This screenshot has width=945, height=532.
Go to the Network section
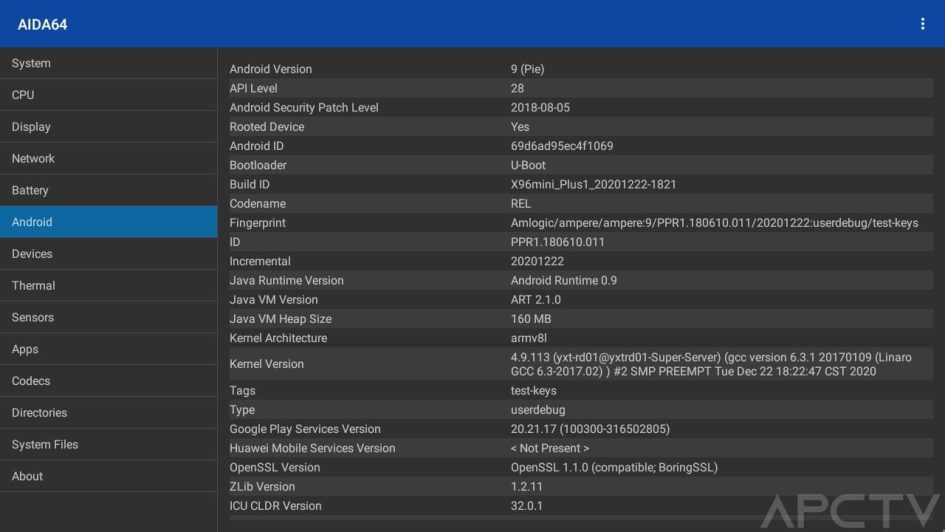click(x=108, y=158)
